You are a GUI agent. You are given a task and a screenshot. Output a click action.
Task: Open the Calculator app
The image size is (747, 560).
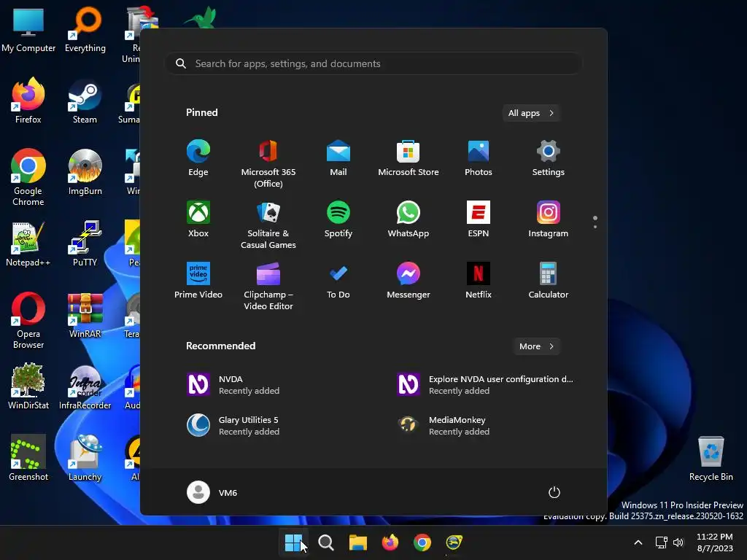[x=549, y=281]
